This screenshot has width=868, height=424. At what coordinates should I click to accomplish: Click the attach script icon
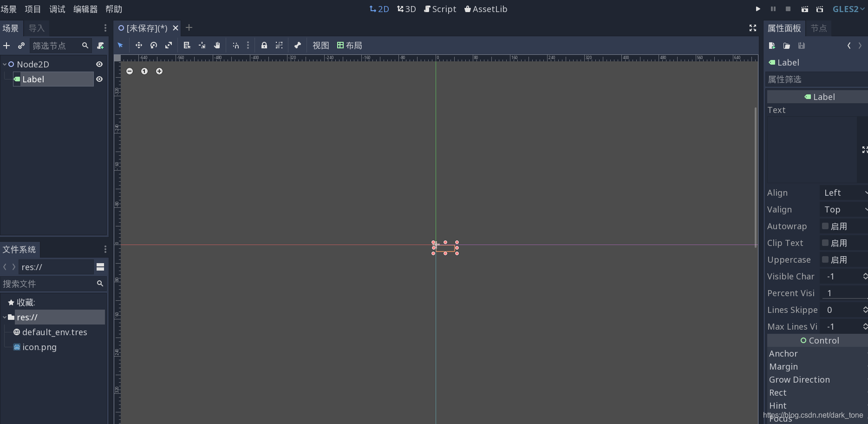pyautogui.click(x=100, y=46)
